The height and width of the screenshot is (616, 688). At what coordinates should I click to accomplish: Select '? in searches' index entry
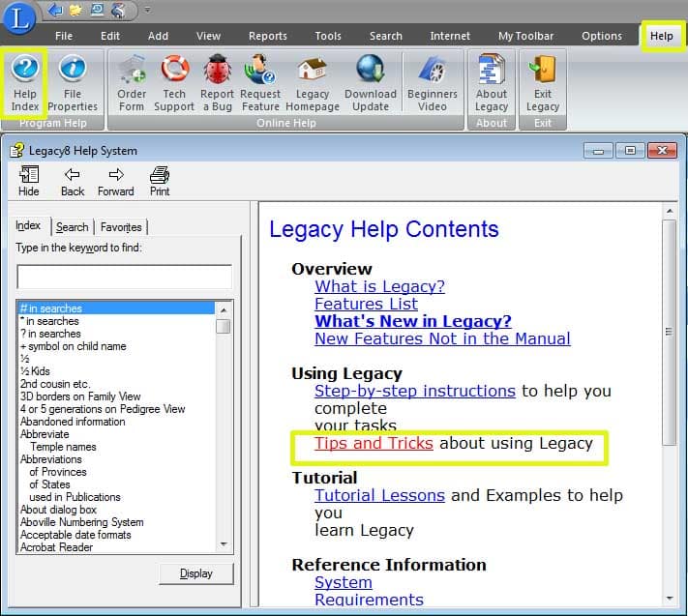pos(116,334)
